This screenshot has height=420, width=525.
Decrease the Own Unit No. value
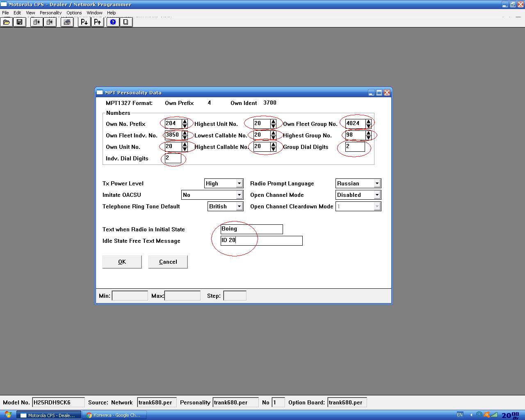tap(185, 149)
